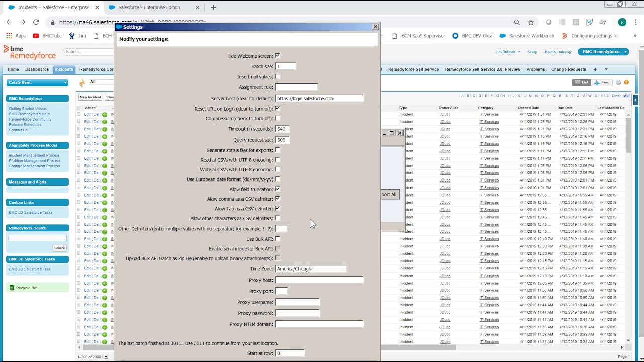644x362 pixels.
Task: Open the Salesforce Workbench bookmark
Action: 527,36
